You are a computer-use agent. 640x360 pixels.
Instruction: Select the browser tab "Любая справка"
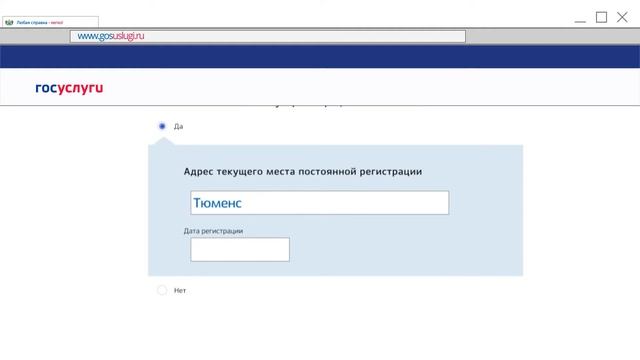click(x=50, y=22)
